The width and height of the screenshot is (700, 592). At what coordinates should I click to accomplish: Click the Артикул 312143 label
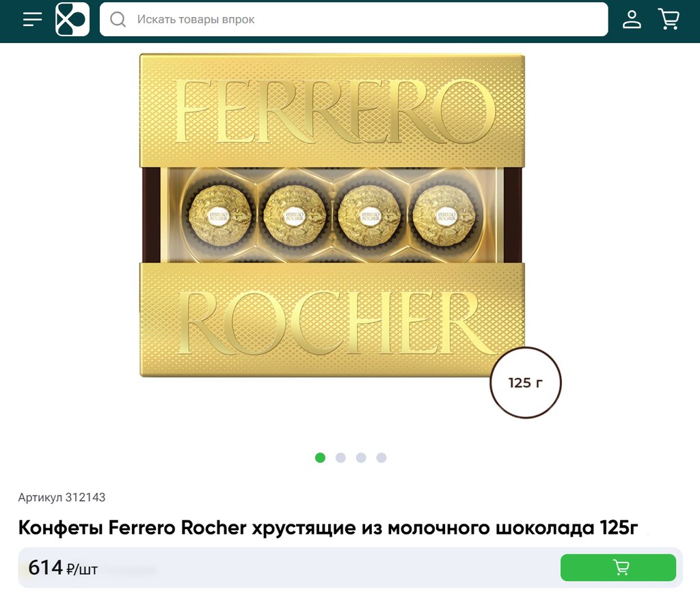(x=62, y=498)
